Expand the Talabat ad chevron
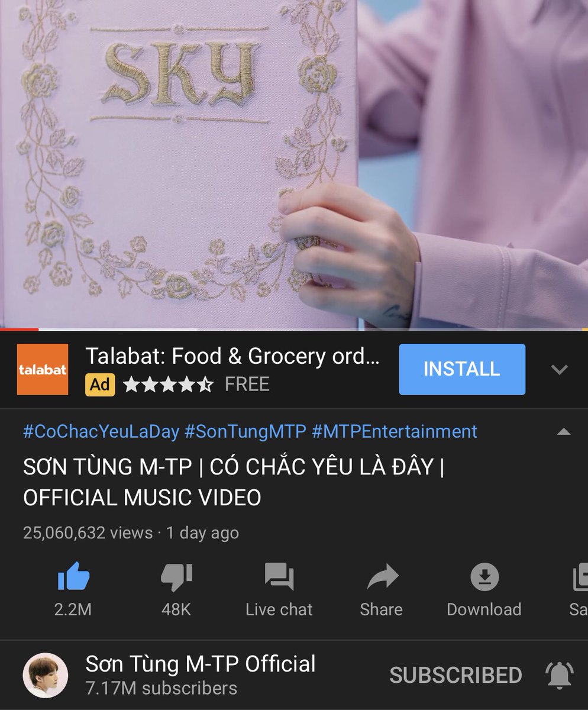The width and height of the screenshot is (588, 710). pyautogui.click(x=559, y=370)
